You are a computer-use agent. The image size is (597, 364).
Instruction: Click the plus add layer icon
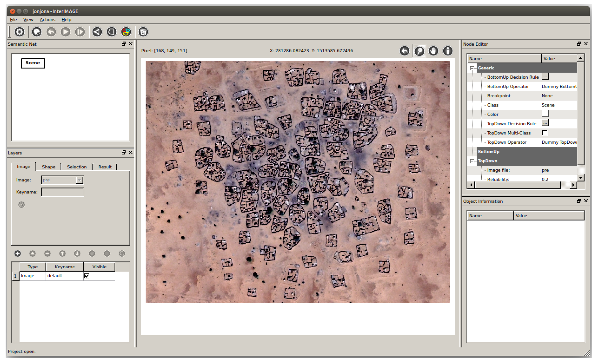pyautogui.click(x=18, y=253)
